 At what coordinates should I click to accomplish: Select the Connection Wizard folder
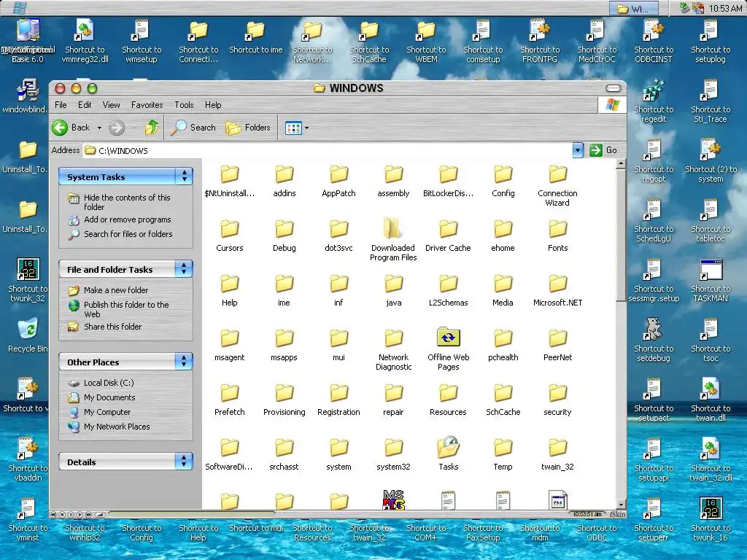point(557,174)
